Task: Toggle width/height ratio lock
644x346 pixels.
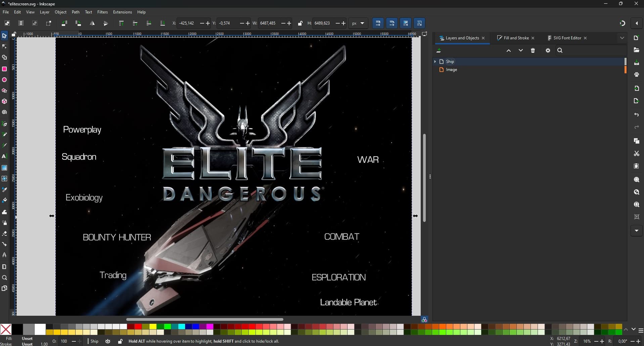Action: (x=300, y=23)
